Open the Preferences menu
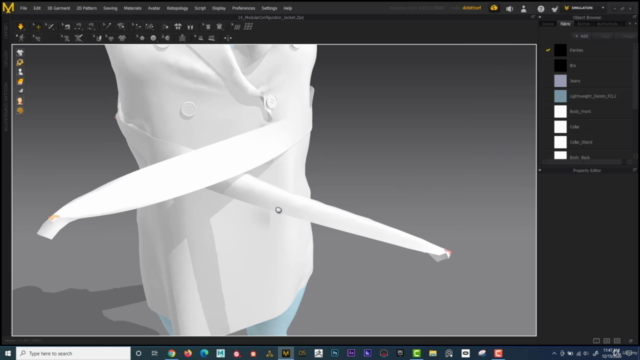 244,8
